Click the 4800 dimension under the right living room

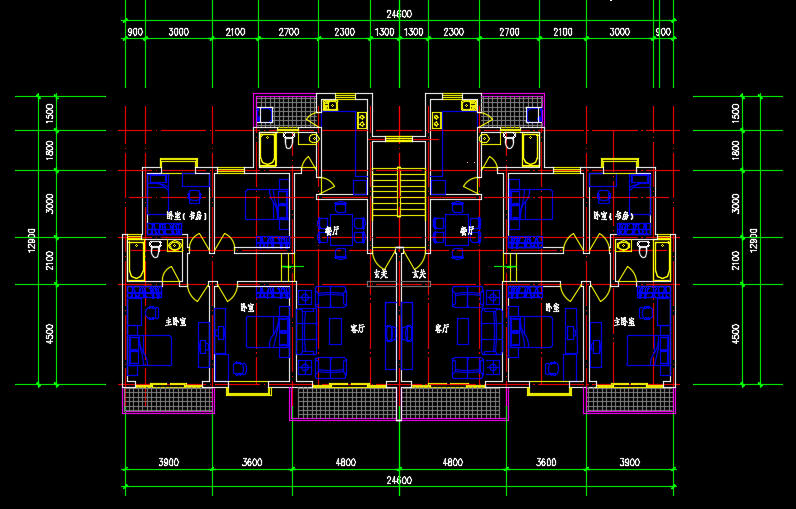(453, 462)
